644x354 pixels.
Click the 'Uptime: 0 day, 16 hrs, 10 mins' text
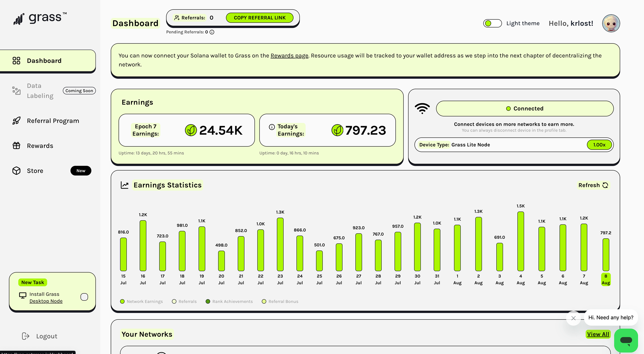pyautogui.click(x=289, y=153)
